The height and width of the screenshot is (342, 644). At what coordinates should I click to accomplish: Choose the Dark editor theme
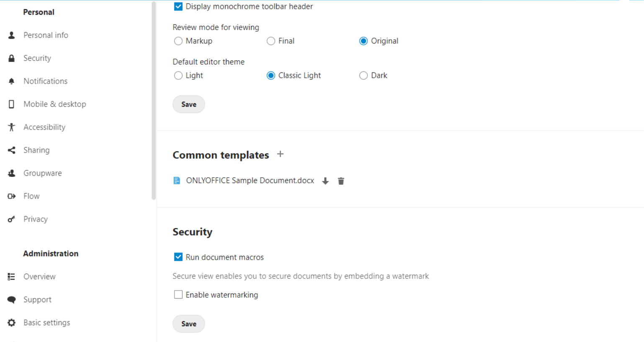[363, 75]
